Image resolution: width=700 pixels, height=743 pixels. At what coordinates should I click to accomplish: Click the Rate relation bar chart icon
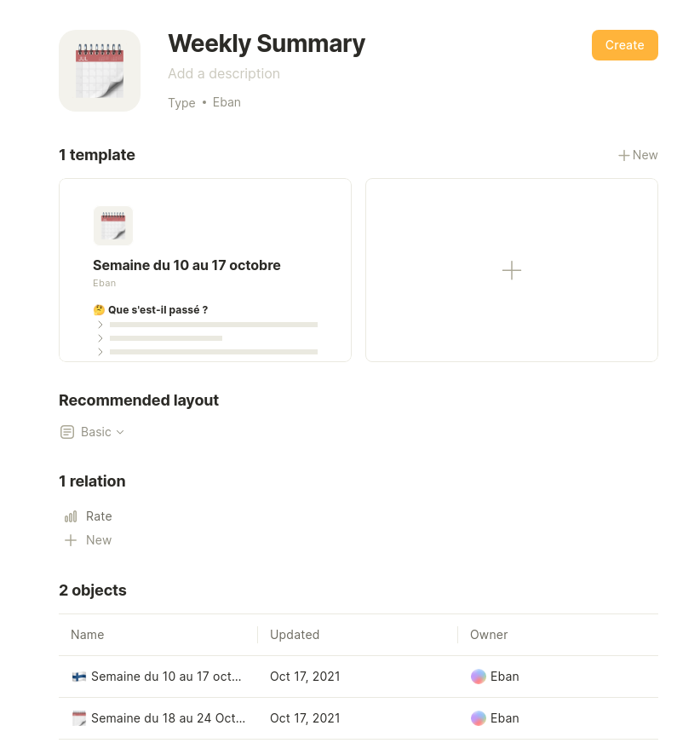[x=71, y=516]
